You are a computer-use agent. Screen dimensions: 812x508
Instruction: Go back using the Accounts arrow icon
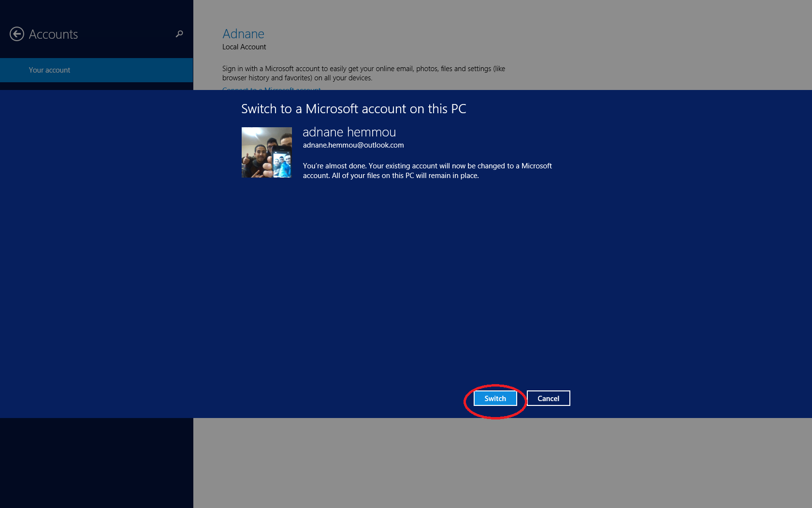(17, 34)
